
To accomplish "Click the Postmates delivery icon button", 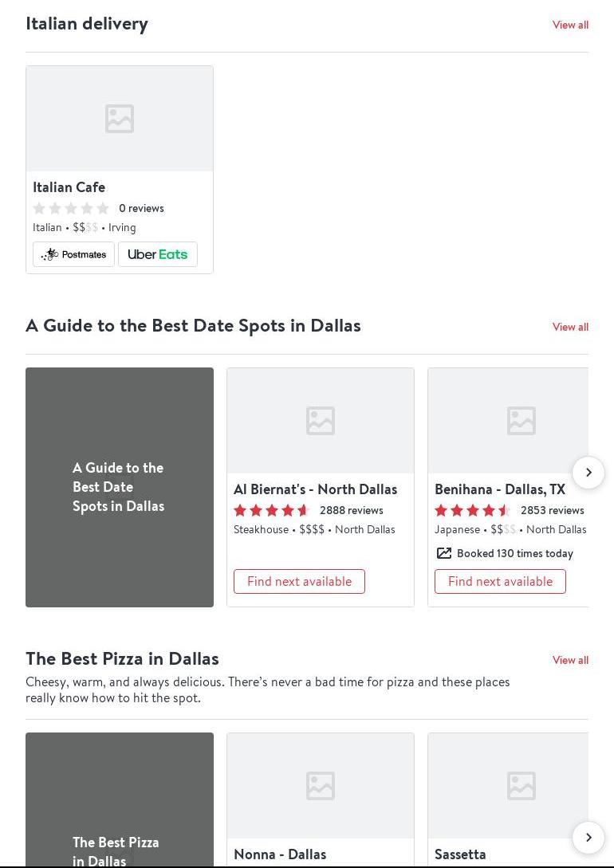I will [x=73, y=254].
